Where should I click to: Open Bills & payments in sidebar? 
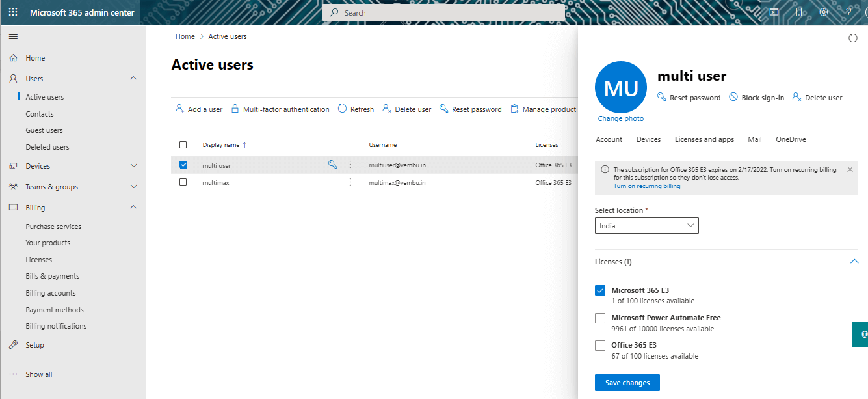[x=53, y=276]
